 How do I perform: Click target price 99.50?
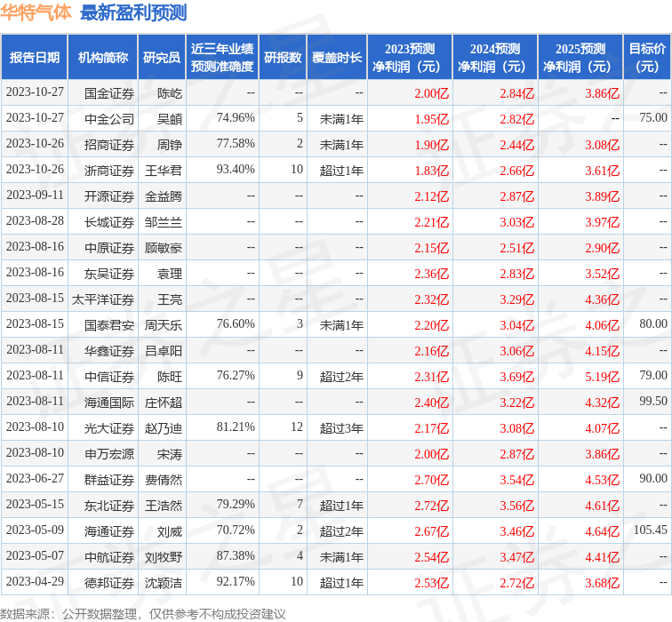coord(653,401)
